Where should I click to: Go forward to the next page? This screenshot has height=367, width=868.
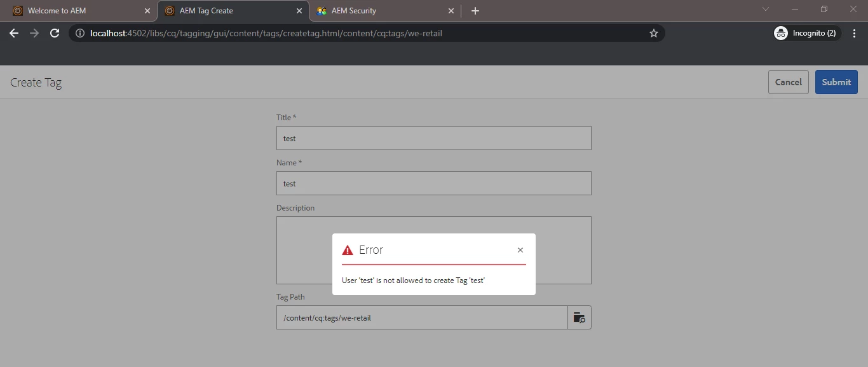pos(34,33)
